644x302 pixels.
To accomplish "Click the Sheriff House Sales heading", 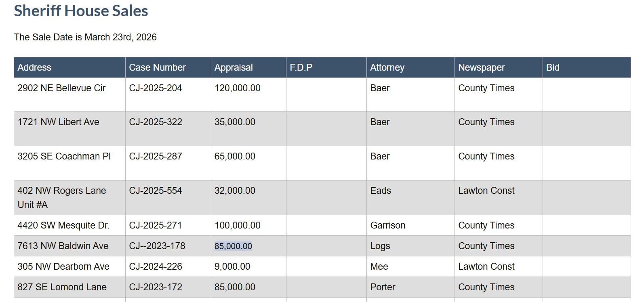I will [81, 11].
